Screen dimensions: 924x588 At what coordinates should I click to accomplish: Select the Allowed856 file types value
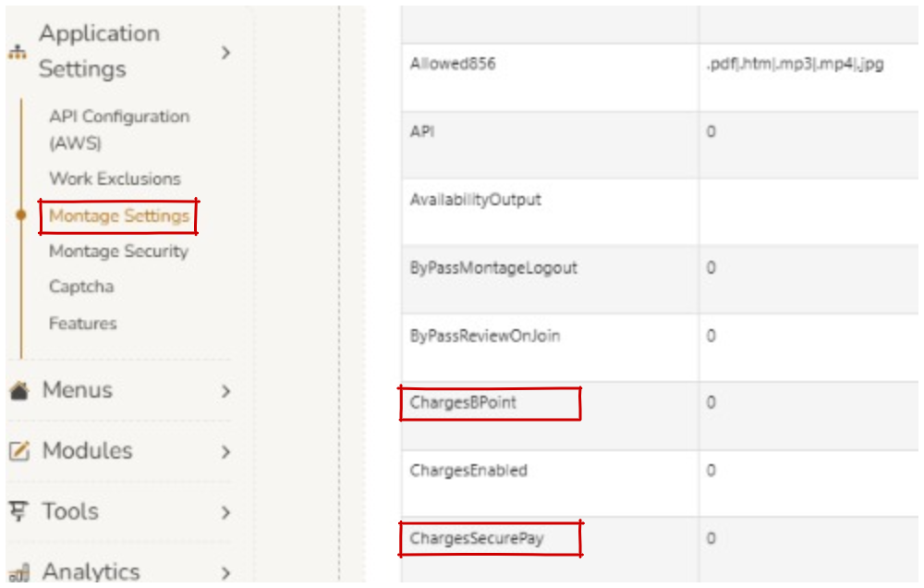click(x=795, y=65)
